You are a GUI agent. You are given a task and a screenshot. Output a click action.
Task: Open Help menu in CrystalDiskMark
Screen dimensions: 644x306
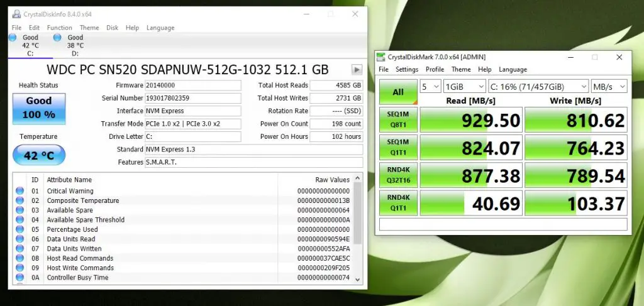point(485,69)
